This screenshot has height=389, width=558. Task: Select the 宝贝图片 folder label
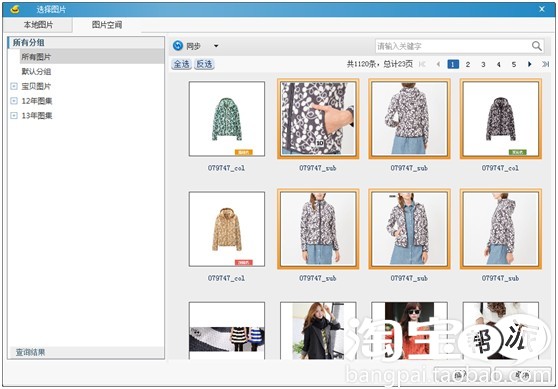36,86
